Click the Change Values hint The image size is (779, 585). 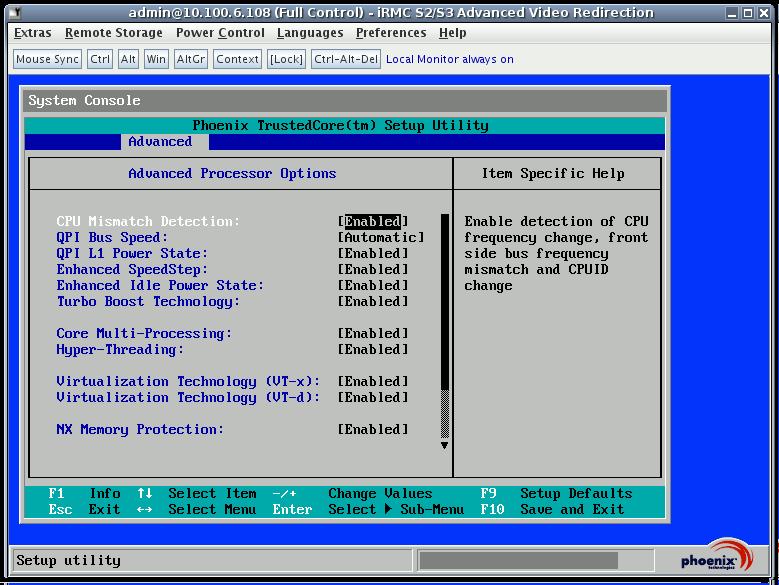(x=380, y=493)
